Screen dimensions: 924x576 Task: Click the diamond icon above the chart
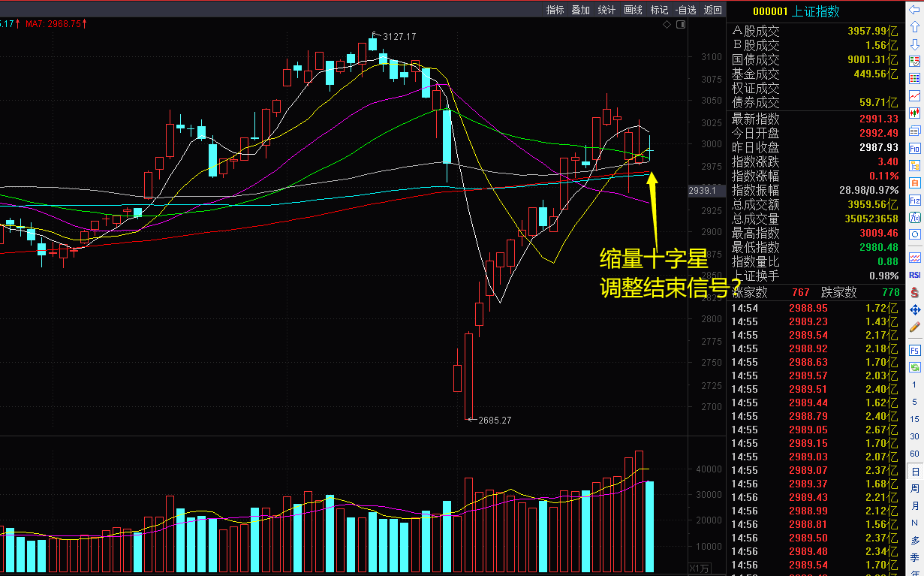pos(667,25)
